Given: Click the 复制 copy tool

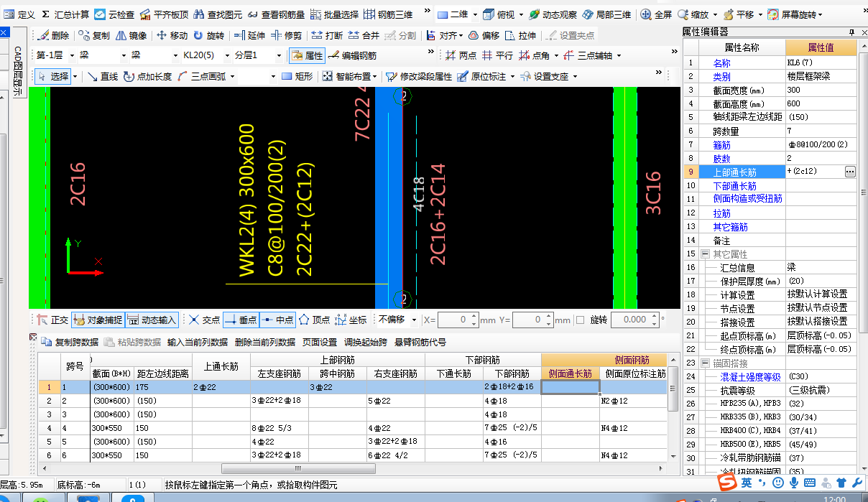Looking at the screenshot, I should pos(95,35).
